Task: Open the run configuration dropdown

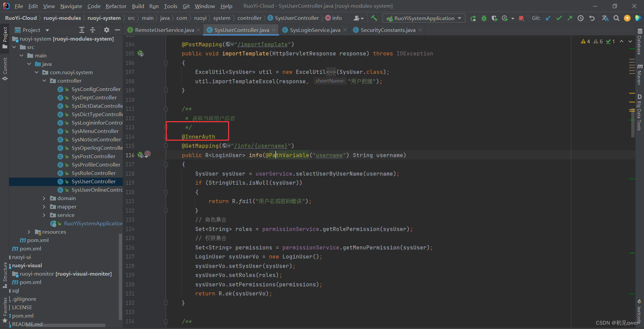Action: 424,18
